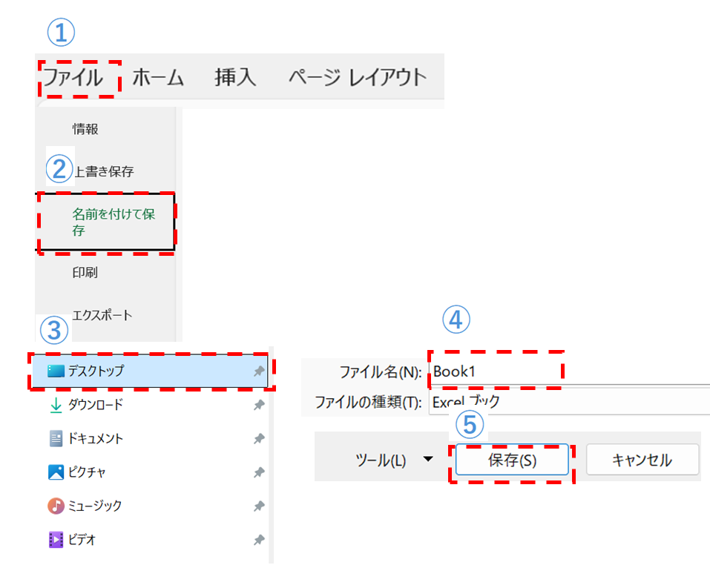Click the ミュージック note icon
This screenshot has height=588, width=710.
(x=56, y=506)
